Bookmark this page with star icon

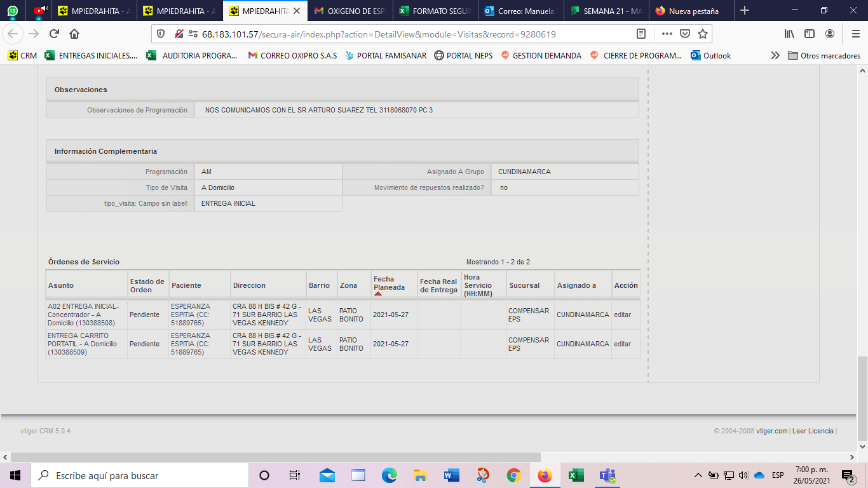point(702,34)
